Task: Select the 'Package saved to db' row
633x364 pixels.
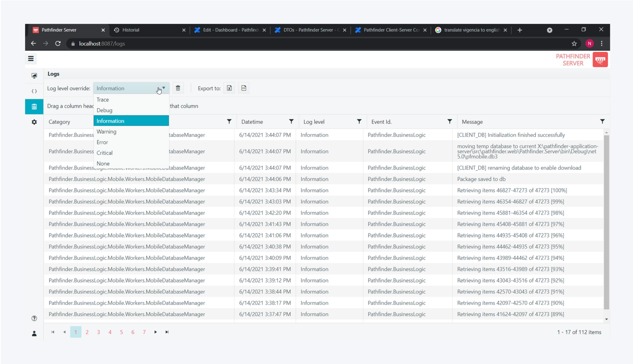Action: point(324,179)
